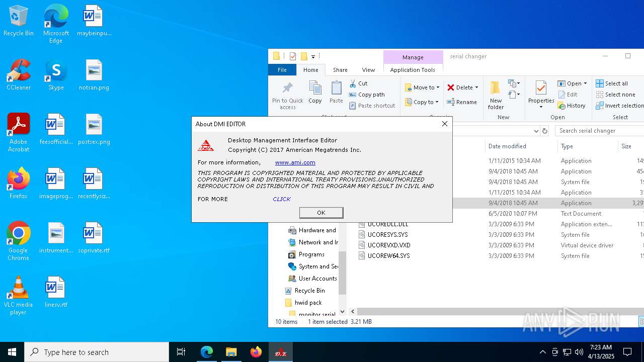Open Customize Quick Access Toolbar dropdown
Screen dimensions: 644x362
[x=313, y=56]
